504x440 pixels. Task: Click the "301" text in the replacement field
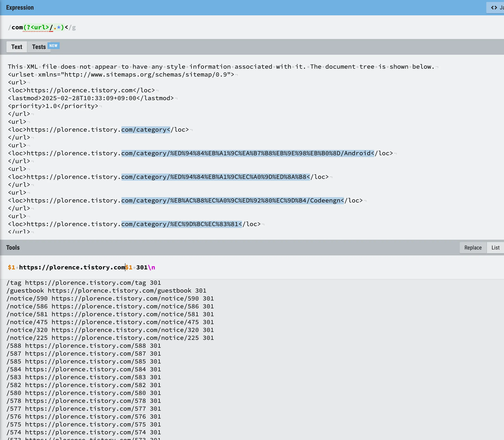tap(142, 267)
